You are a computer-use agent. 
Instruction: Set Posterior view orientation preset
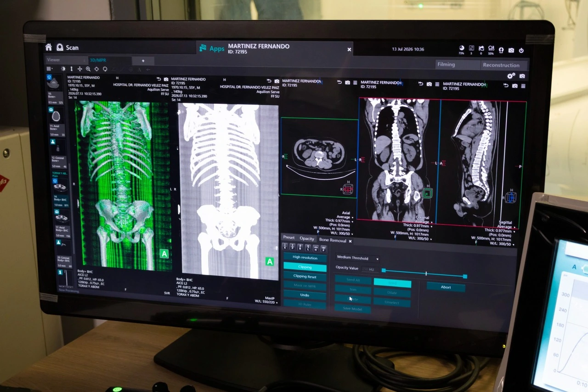tap(293, 248)
